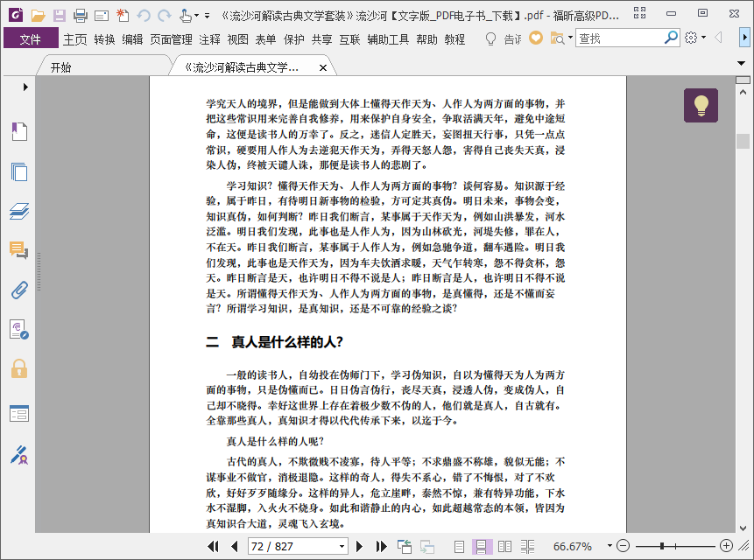Select the Hand tool icon
Viewport: 754px width, 560px height.
(x=185, y=16)
